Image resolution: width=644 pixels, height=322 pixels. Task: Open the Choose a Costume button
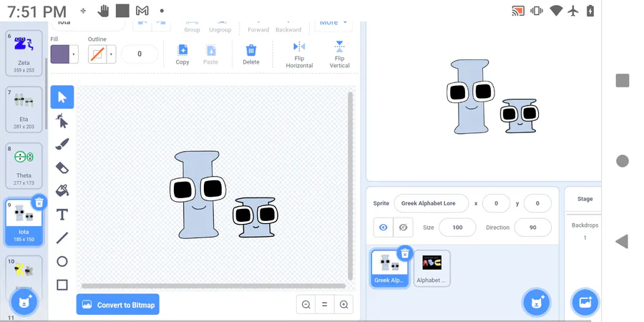click(24, 303)
